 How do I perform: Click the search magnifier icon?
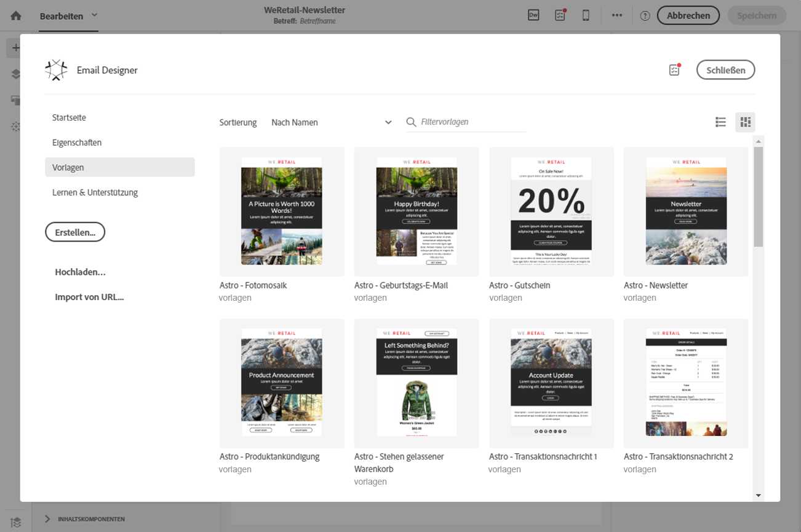click(x=412, y=122)
